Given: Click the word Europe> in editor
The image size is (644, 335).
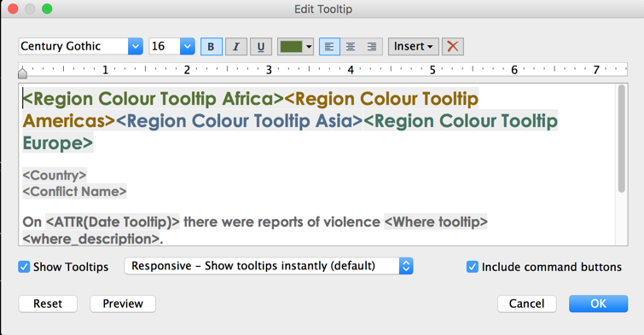Looking at the screenshot, I should (58, 143).
